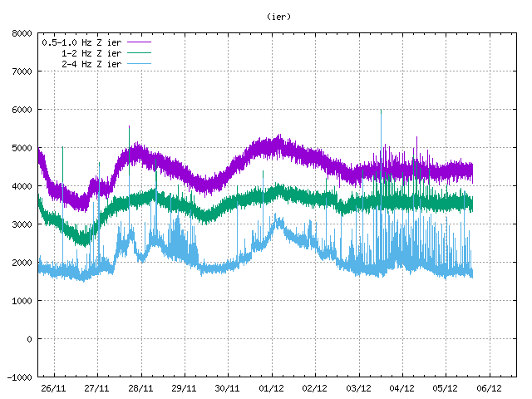The height and width of the screenshot is (399, 532).
Task: Click the 01/12 date label on x-axis
Action: click(271, 388)
